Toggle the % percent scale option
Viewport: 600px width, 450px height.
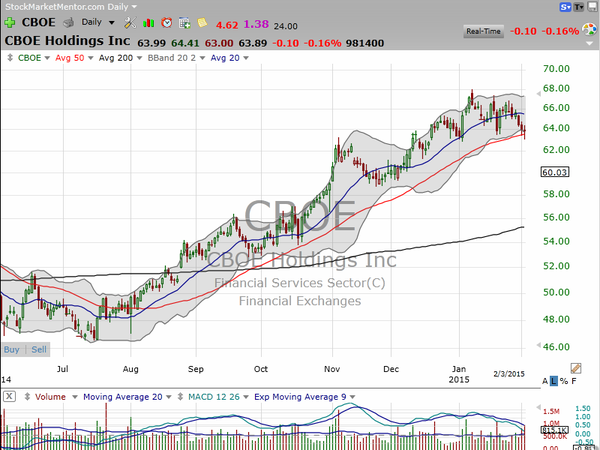[x=564, y=381]
